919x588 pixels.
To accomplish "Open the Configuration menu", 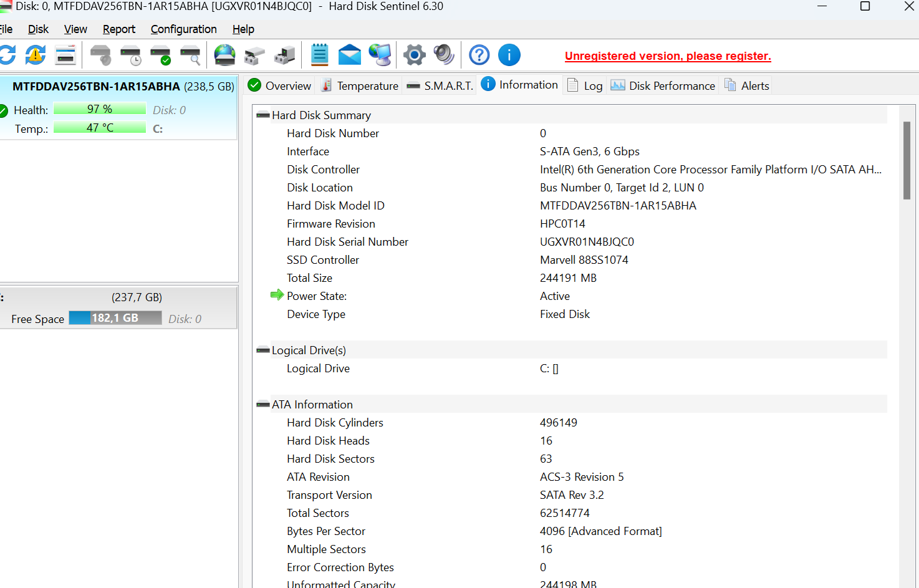I will 183,29.
